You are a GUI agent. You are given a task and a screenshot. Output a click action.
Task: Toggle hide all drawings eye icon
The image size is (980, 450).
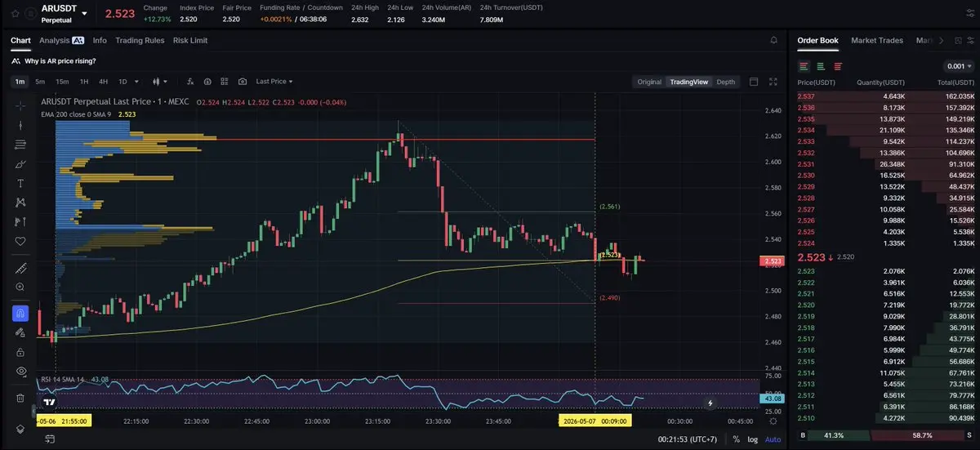20,372
